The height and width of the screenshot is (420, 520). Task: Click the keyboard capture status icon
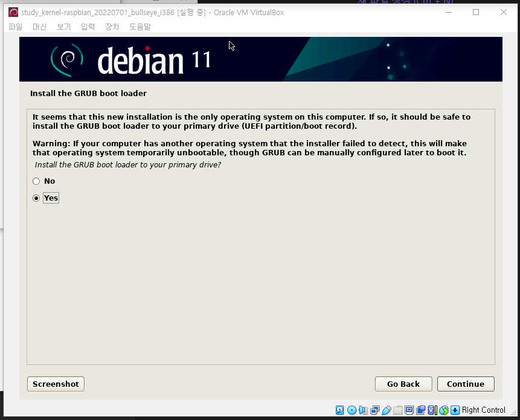tap(454, 410)
